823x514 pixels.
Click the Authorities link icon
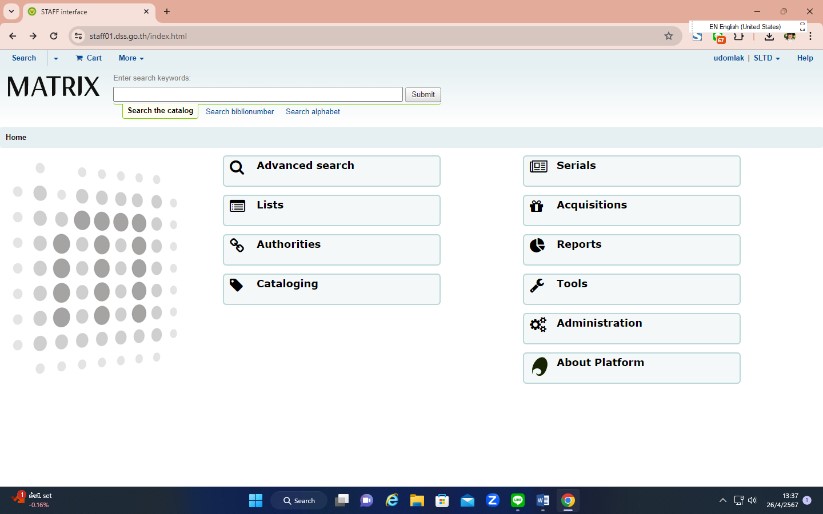coord(237,245)
